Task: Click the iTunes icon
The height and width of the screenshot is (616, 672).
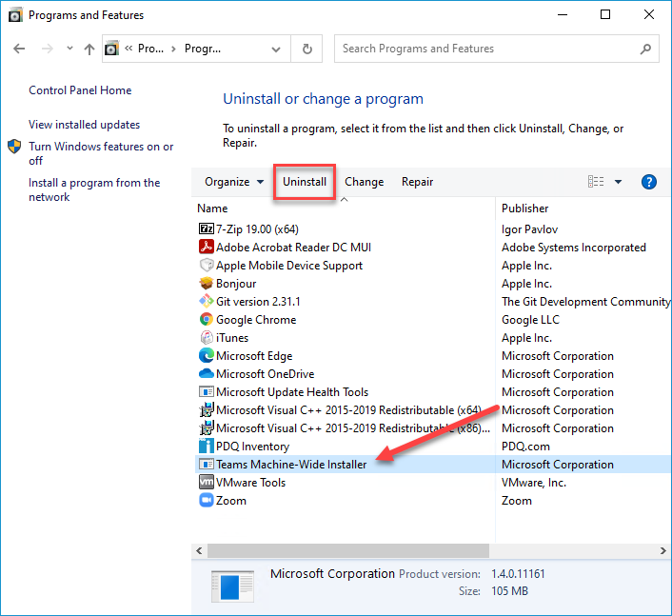Action: [x=207, y=337]
